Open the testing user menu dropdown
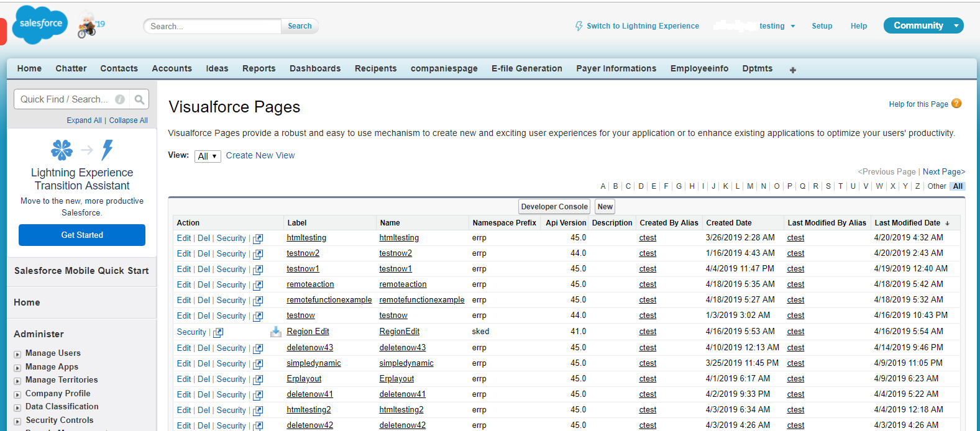This screenshot has height=431, width=980. [x=792, y=26]
